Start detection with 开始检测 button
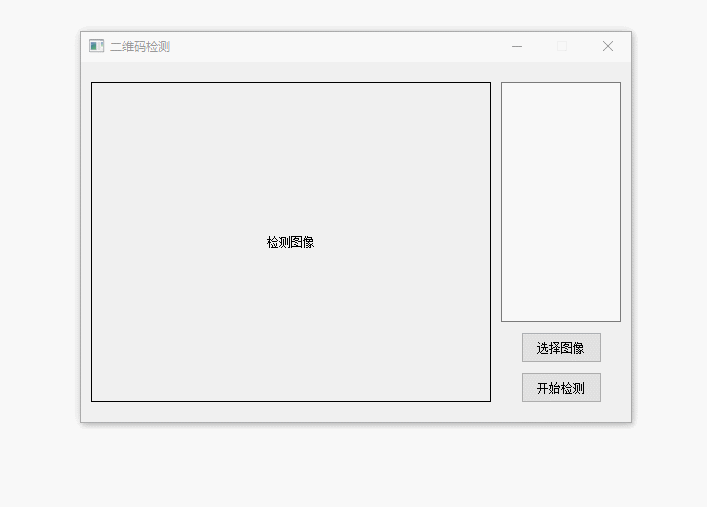This screenshot has height=507, width=707. coord(561,387)
